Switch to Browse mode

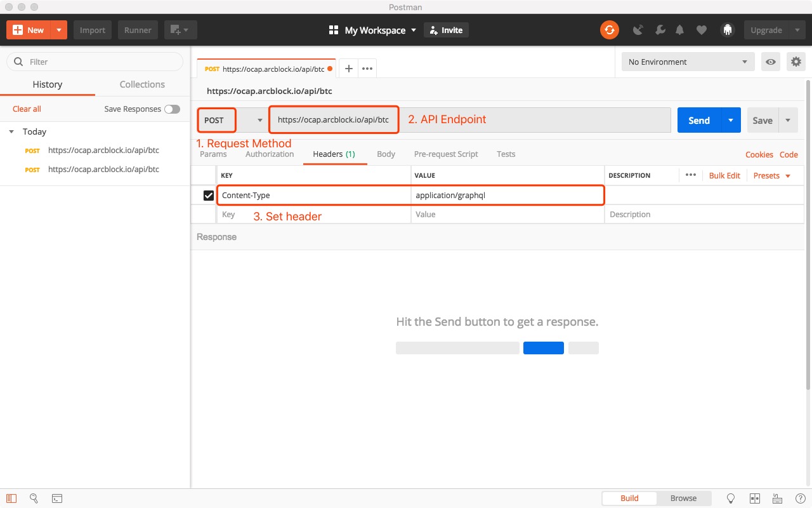[x=683, y=498]
